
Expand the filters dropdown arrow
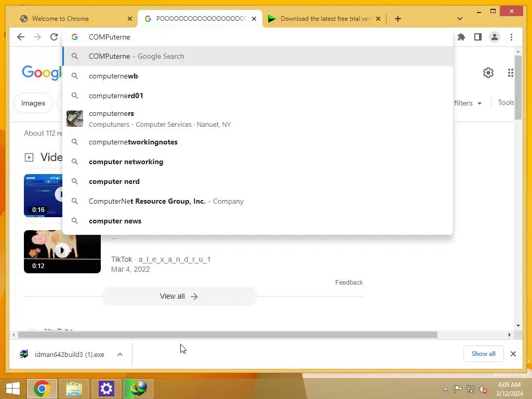(x=480, y=103)
